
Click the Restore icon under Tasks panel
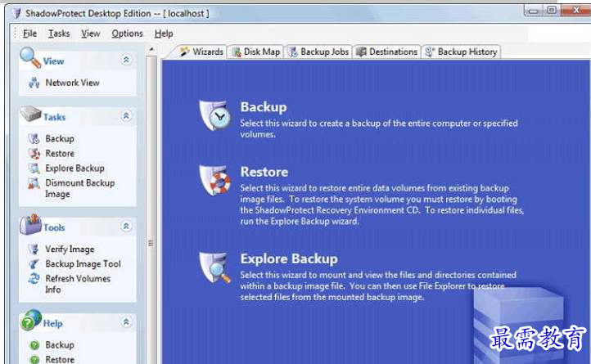[x=34, y=153]
